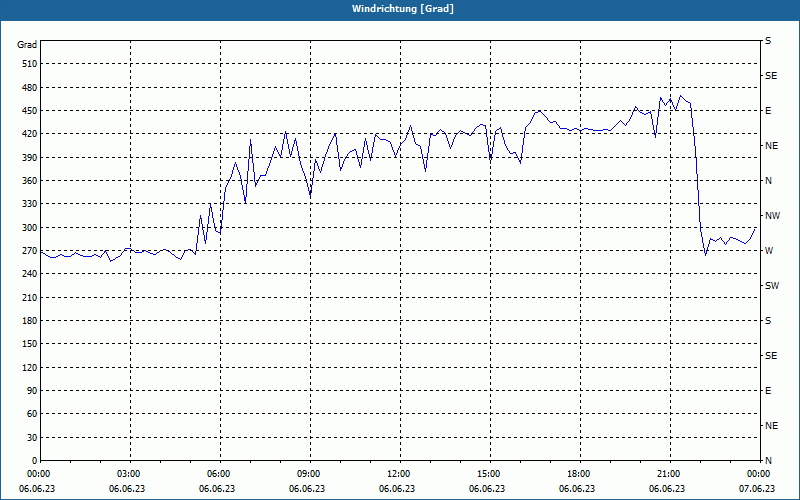Click the N compass label at 360 degrees
Viewport: 800px width, 500px height.
click(768, 181)
